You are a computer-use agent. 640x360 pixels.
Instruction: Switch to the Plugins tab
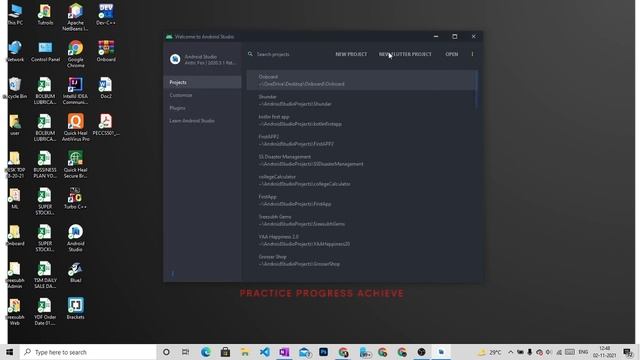[202, 108]
